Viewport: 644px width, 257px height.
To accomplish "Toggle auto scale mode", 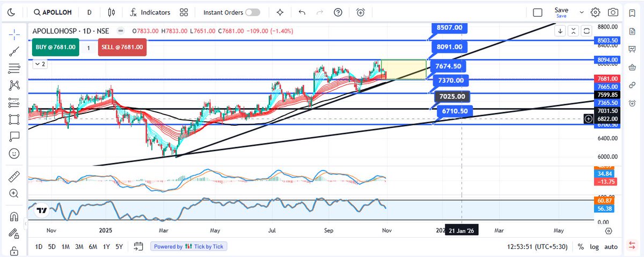I will pyautogui.click(x=611, y=246).
